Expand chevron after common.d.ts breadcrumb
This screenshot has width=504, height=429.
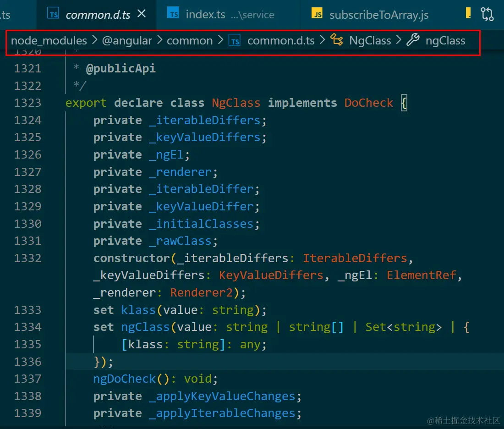point(323,40)
